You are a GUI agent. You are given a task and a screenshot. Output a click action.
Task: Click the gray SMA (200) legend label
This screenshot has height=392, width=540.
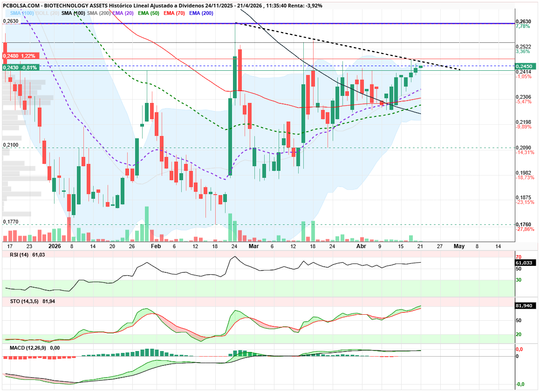click(99, 13)
